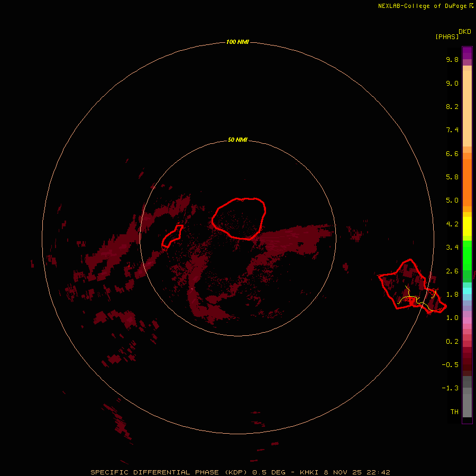The width and height of the screenshot is (476, 476).
Task: Click the 9.8 value on the color scale
Action: pos(452,60)
